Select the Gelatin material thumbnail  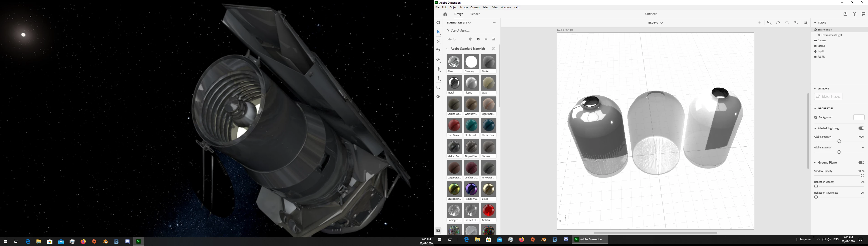488,211
